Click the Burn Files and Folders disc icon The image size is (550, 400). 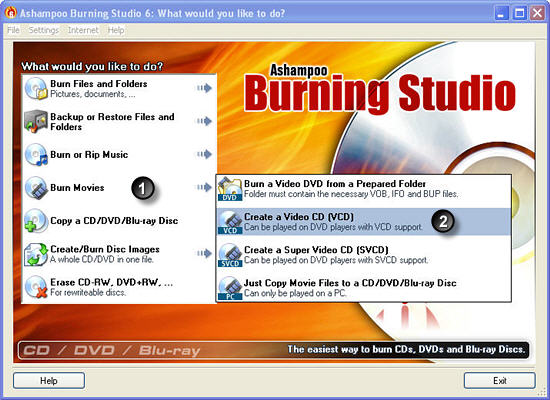(36, 88)
